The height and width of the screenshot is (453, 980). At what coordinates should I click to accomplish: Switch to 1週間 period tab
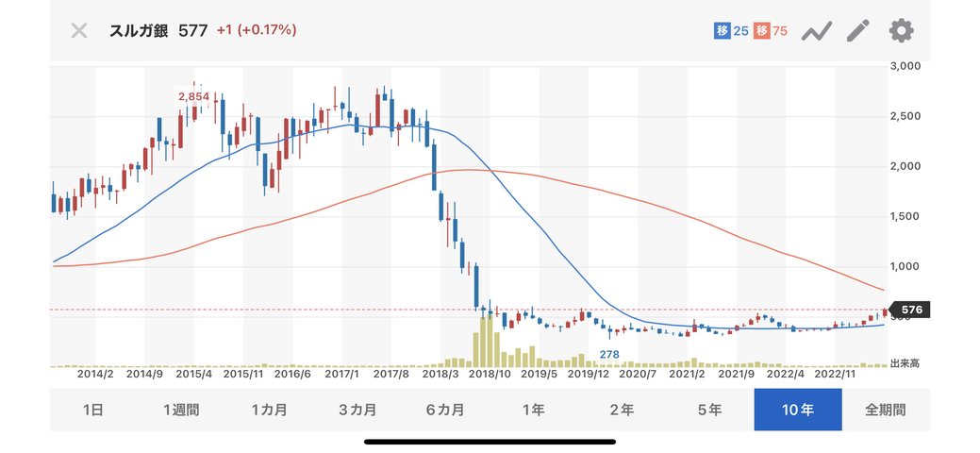[x=181, y=410]
